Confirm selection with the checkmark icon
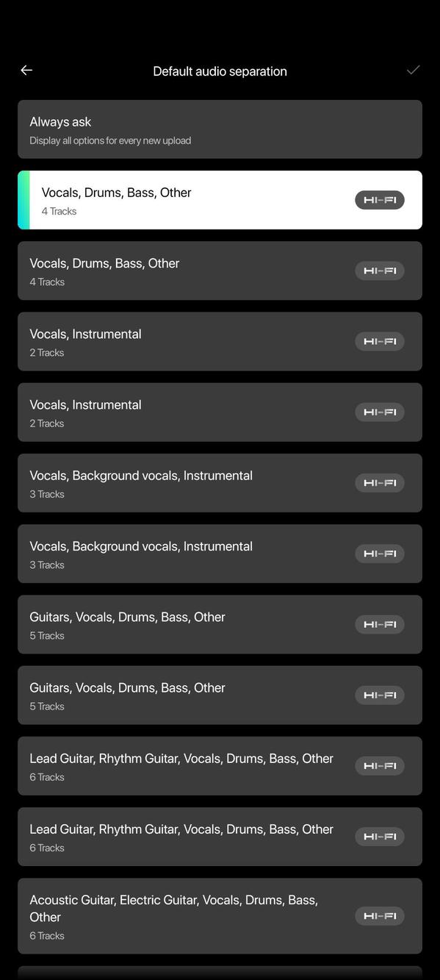 413,70
